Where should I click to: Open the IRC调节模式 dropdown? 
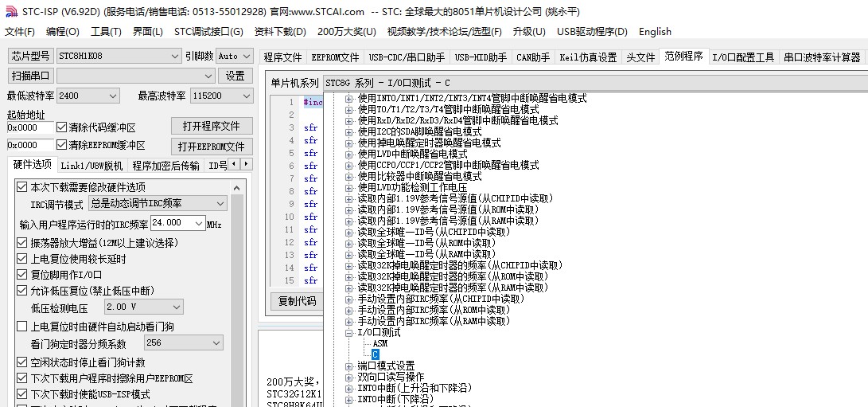point(158,204)
